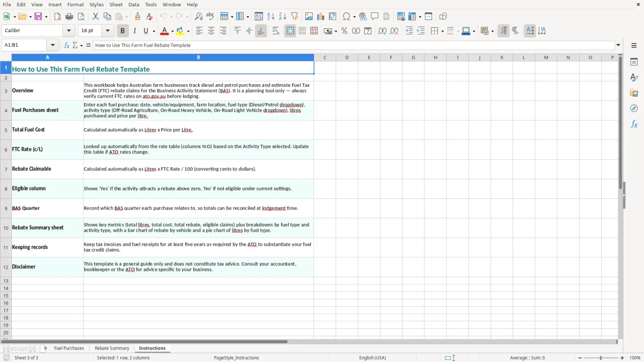Align text left
644x362 pixels.
pyautogui.click(x=199, y=31)
